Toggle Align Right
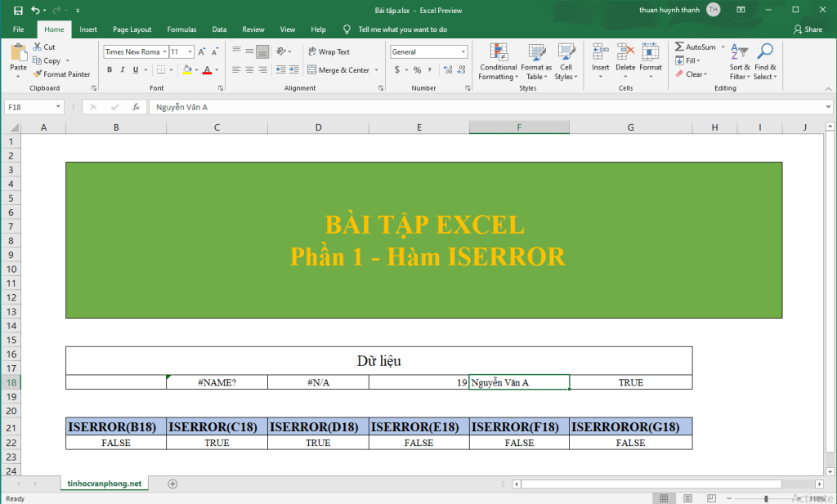837x504 pixels. (262, 70)
